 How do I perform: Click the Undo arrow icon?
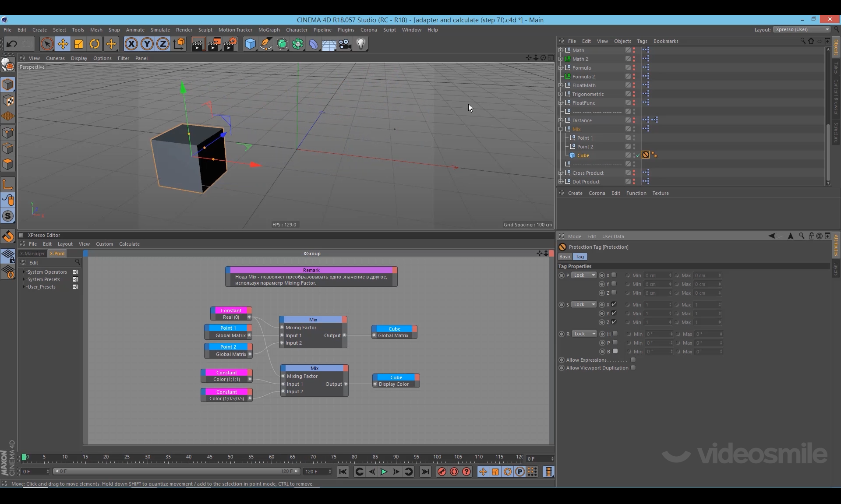coord(12,44)
